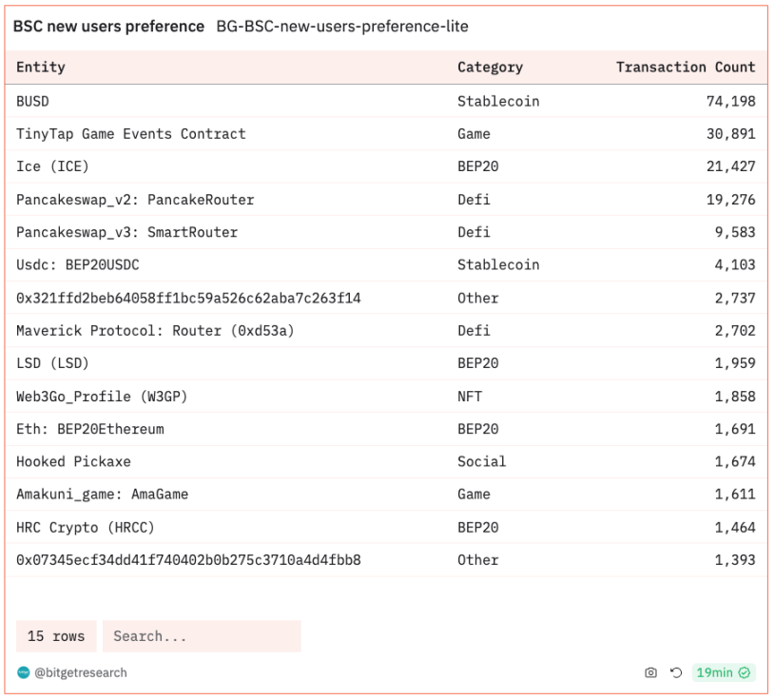Select the BUSD entity cell
Screen dimensions: 775x700
pyautogui.click(x=32, y=101)
